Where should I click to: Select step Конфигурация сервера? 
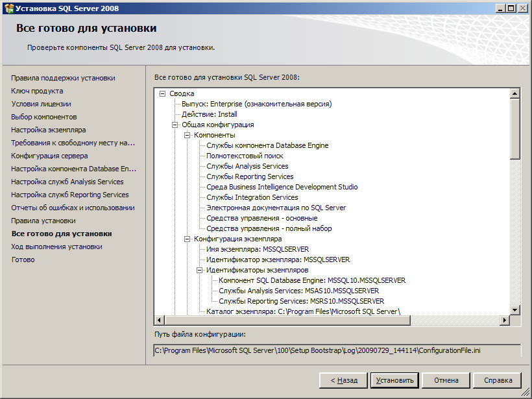tap(49, 156)
